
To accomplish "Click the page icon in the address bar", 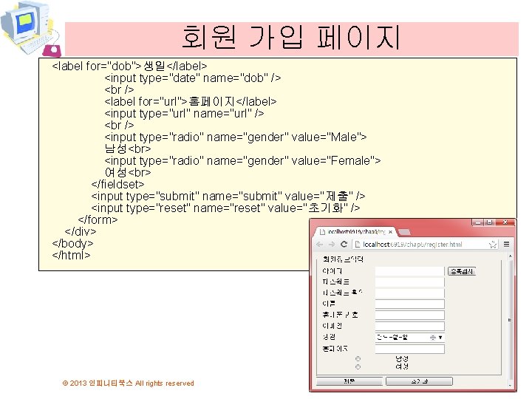I will tap(358, 245).
